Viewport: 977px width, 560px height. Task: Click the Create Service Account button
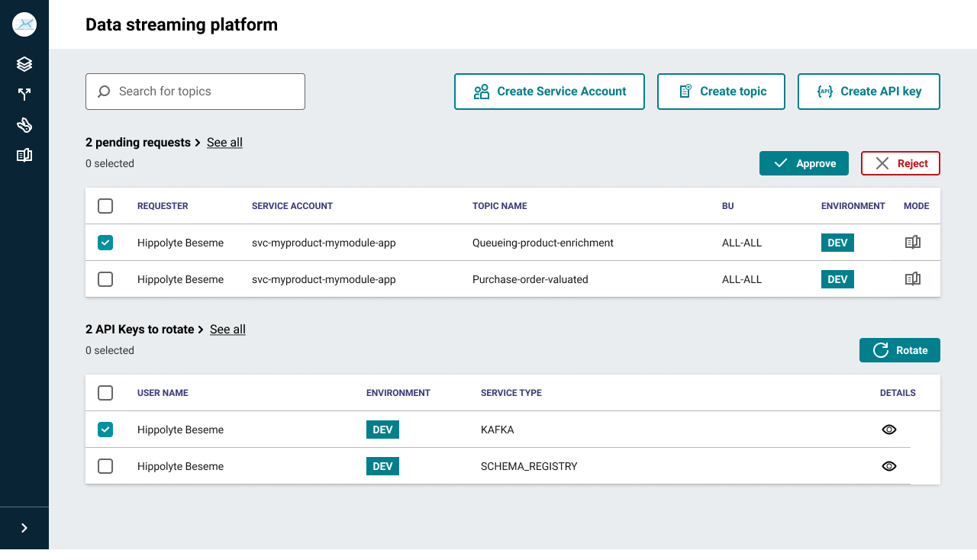[x=550, y=92]
